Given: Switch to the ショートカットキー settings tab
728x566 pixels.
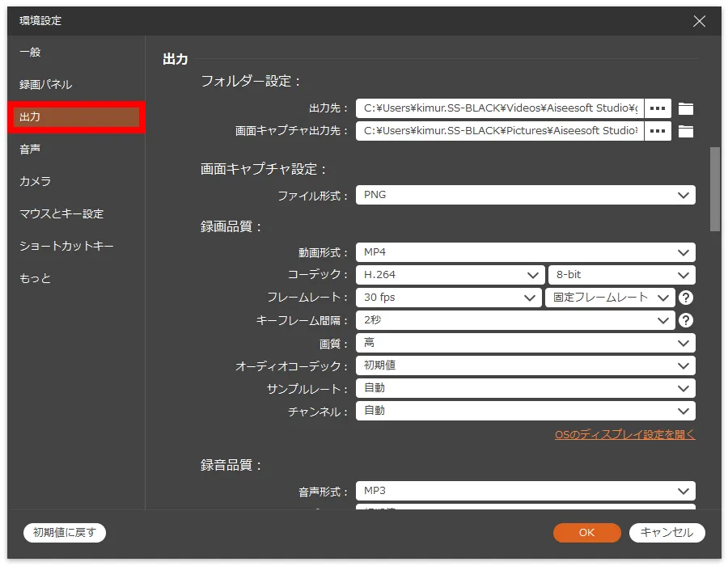Looking at the screenshot, I should pos(66,246).
